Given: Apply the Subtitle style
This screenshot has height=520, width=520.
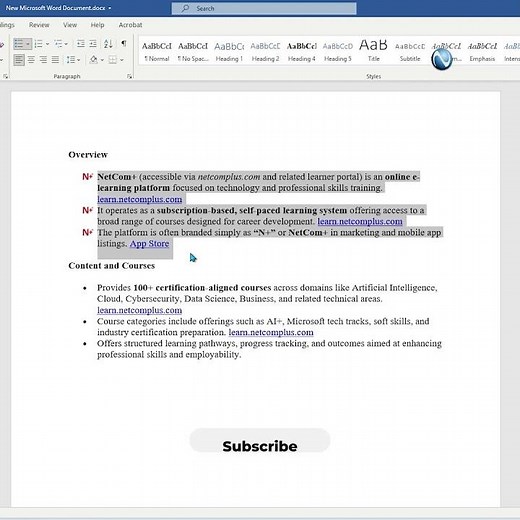Looking at the screenshot, I should 410,52.
